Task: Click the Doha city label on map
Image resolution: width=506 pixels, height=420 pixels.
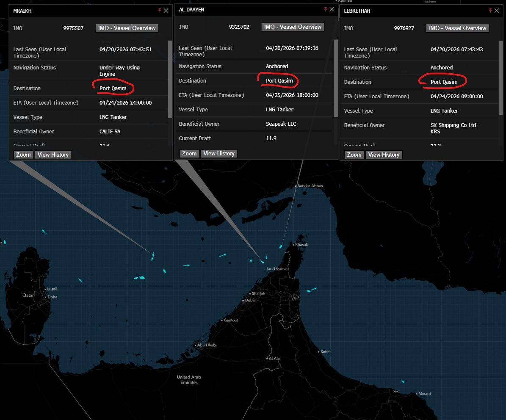Action: (x=52, y=297)
